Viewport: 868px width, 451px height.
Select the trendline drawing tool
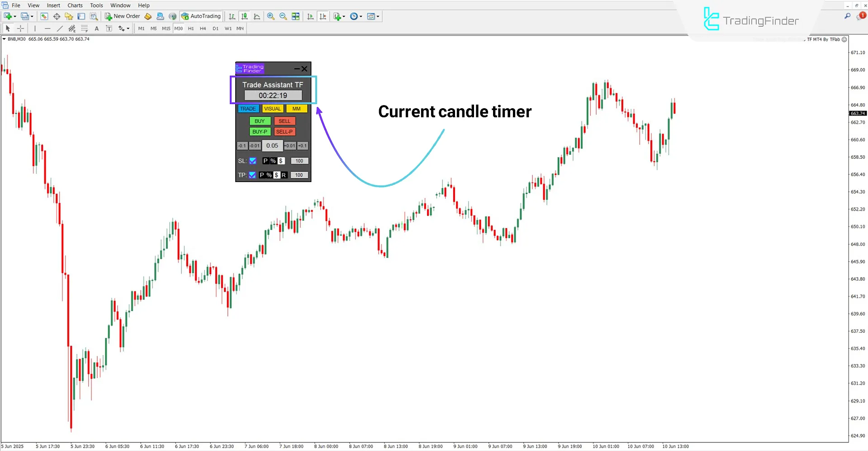click(x=60, y=28)
